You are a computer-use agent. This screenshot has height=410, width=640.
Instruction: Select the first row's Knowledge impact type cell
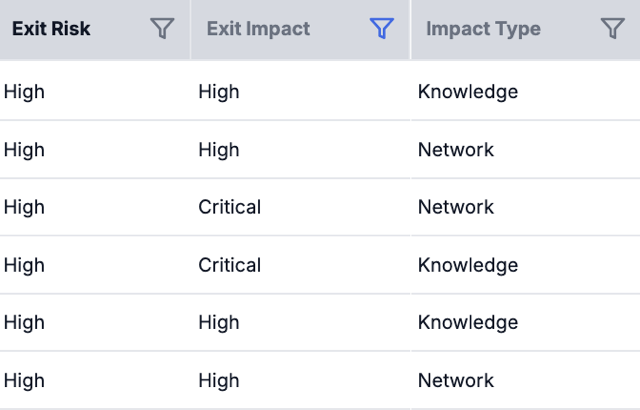(x=468, y=92)
